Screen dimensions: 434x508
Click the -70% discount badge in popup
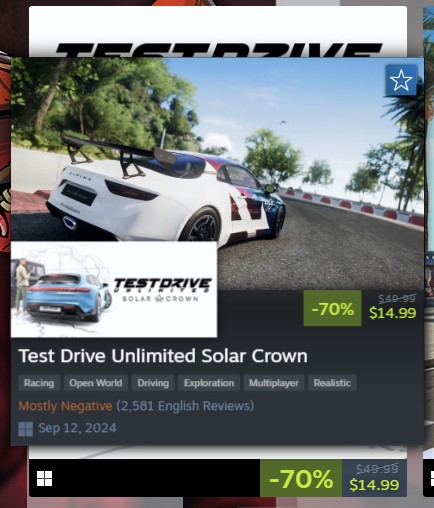[x=332, y=308]
